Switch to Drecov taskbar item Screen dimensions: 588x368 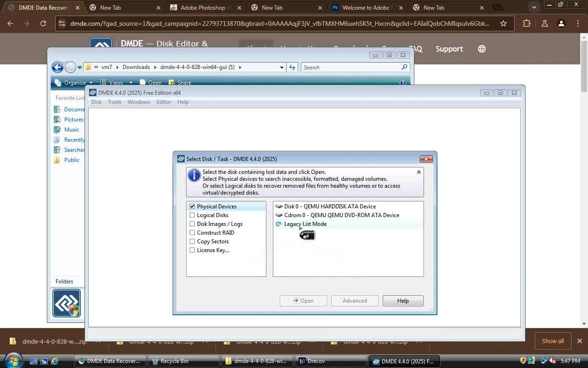(331, 361)
